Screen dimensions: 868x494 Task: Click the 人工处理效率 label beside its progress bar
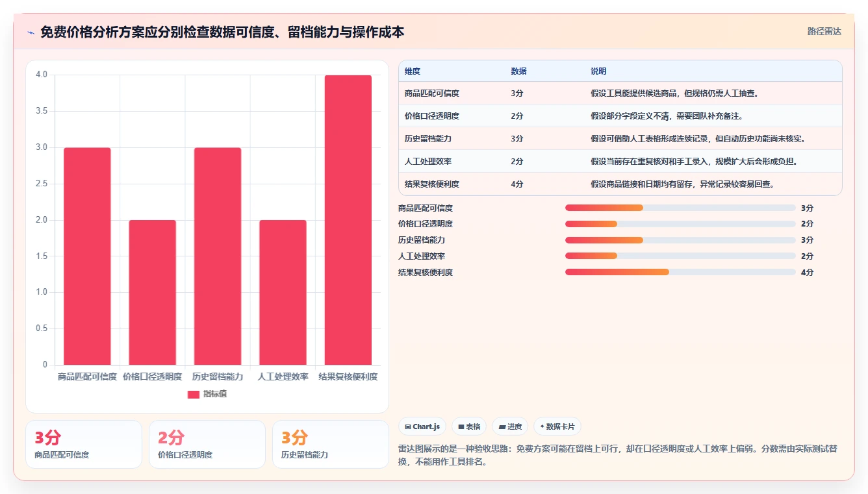coord(422,256)
